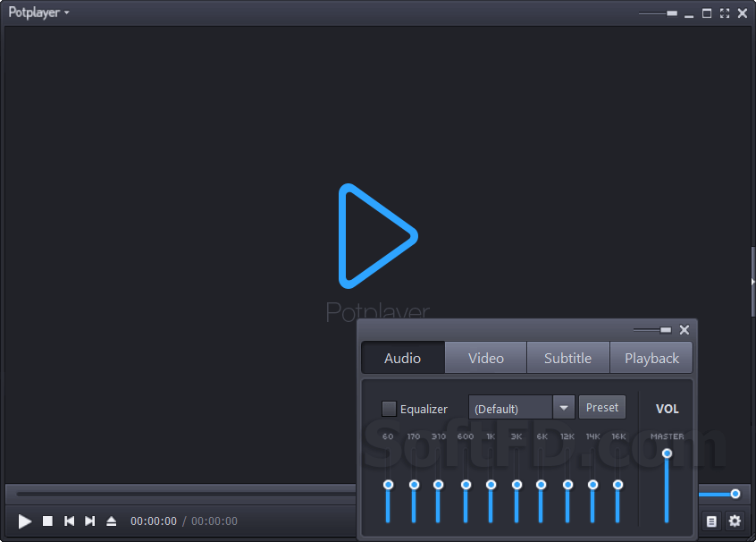Switch to the Subtitle tab

pyautogui.click(x=568, y=358)
